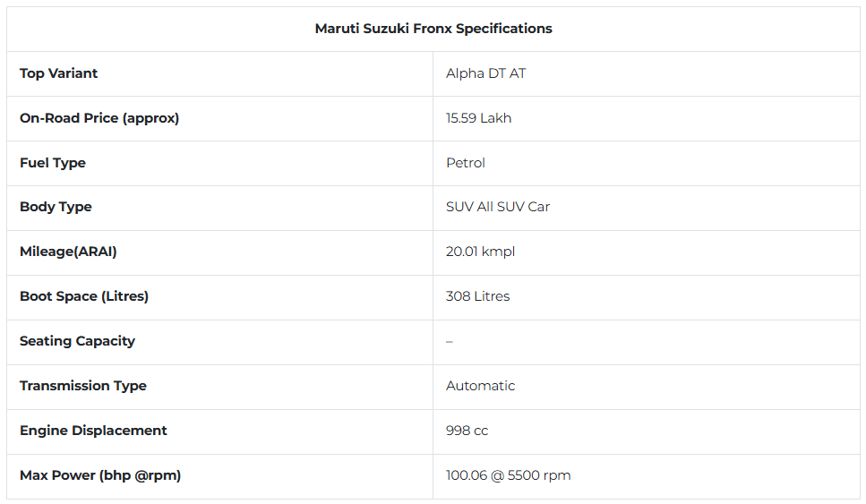Viewport: 866px width, 504px height.
Task: Click the SUV All SUV Car text
Action: (498, 207)
